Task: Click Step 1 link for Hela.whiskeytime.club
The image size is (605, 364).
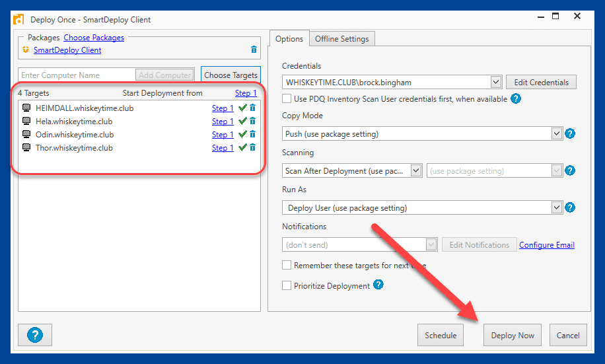Action: tap(223, 121)
